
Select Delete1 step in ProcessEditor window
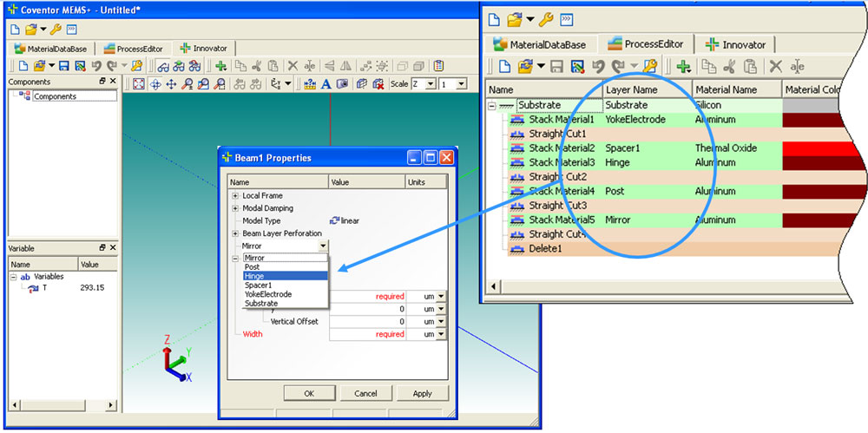[545, 249]
